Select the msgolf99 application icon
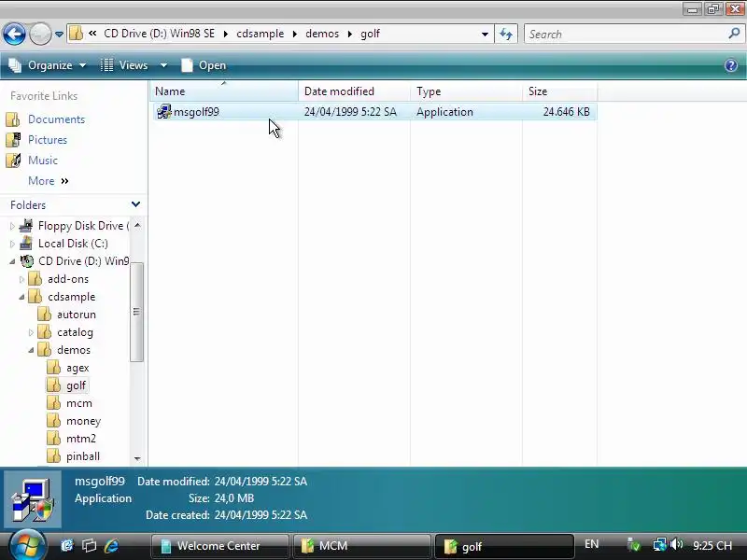 (164, 112)
